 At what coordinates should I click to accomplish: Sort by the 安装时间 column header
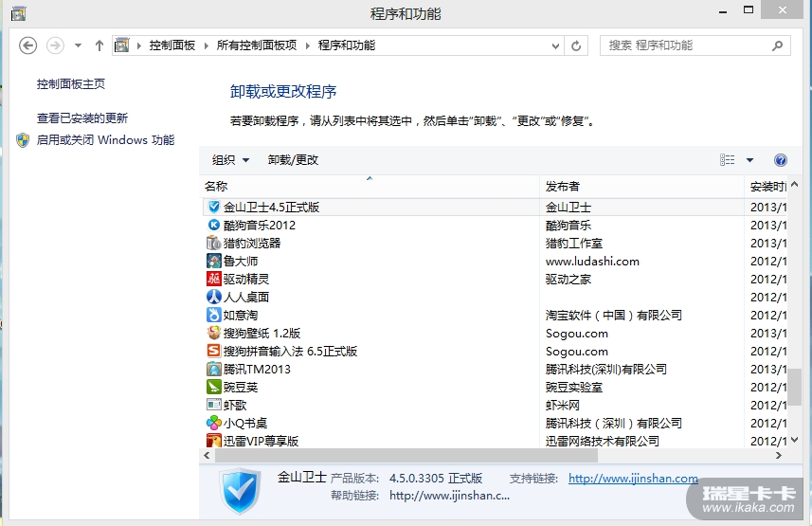[x=767, y=186]
